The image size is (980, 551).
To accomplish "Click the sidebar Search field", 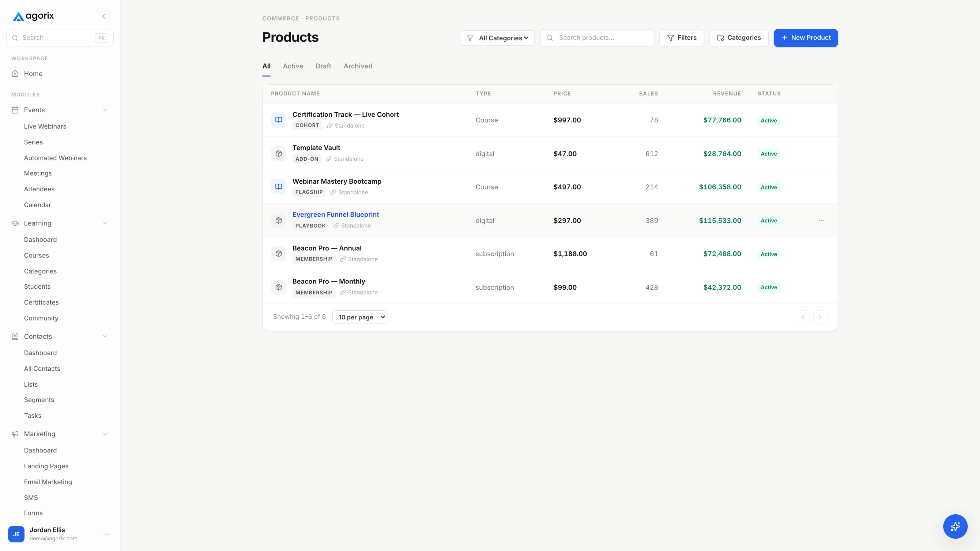I will [60, 38].
